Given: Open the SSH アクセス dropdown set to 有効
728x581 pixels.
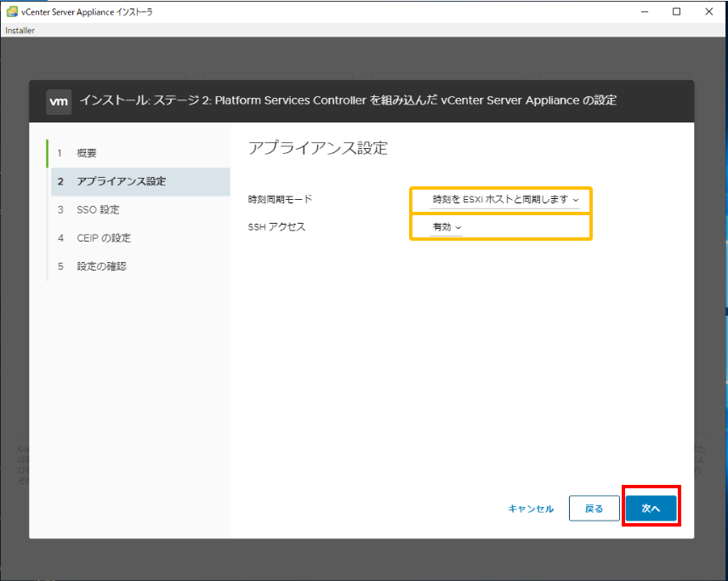Looking at the screenshot, I should [446, 227].
